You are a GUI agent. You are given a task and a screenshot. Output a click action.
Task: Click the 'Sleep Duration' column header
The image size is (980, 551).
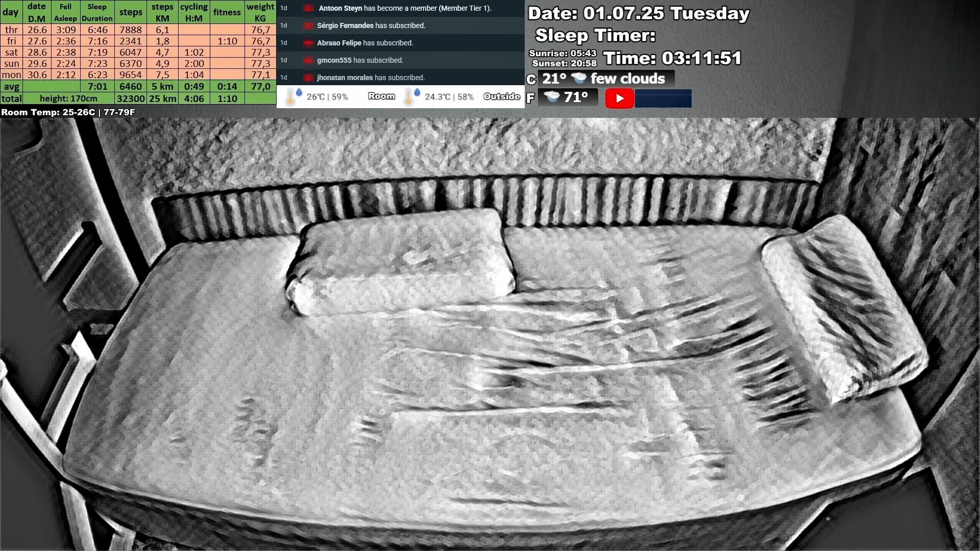(x=97, y=12)
